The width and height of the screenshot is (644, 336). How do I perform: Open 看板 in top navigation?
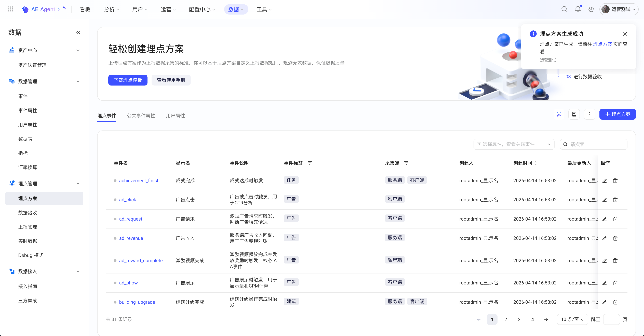(x=85, y=9)
